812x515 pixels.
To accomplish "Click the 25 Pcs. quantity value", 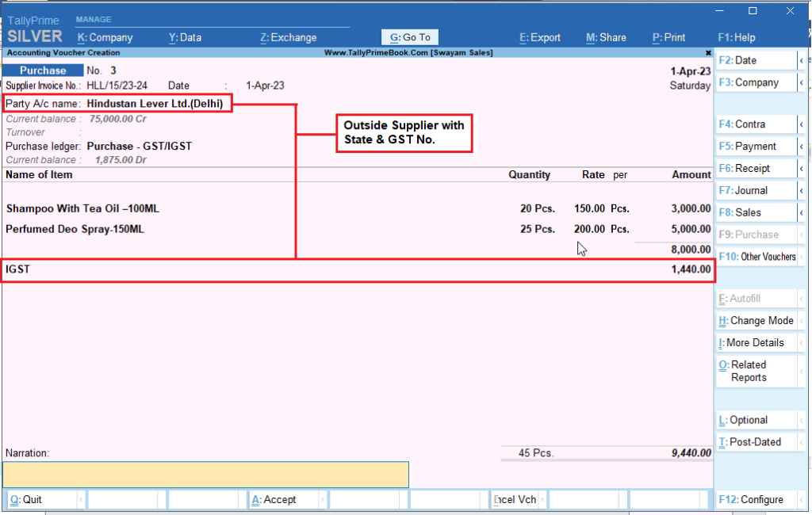I will (538, 229).
